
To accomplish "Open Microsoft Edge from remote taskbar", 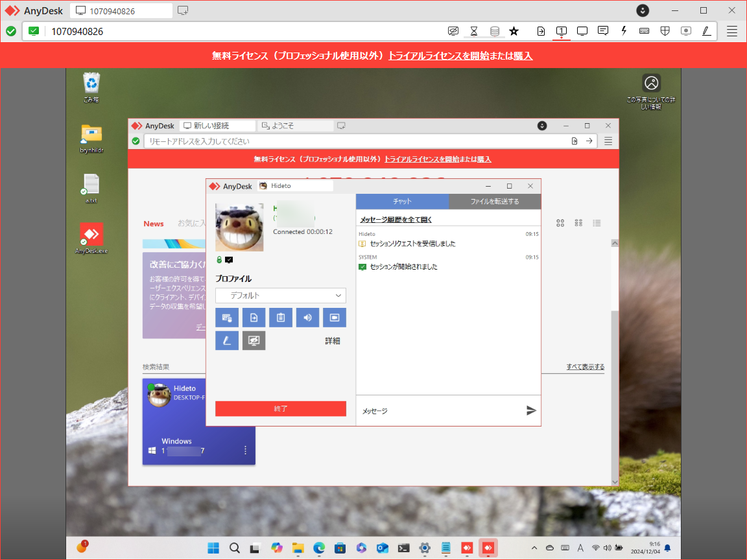I will tap(319, 548).
